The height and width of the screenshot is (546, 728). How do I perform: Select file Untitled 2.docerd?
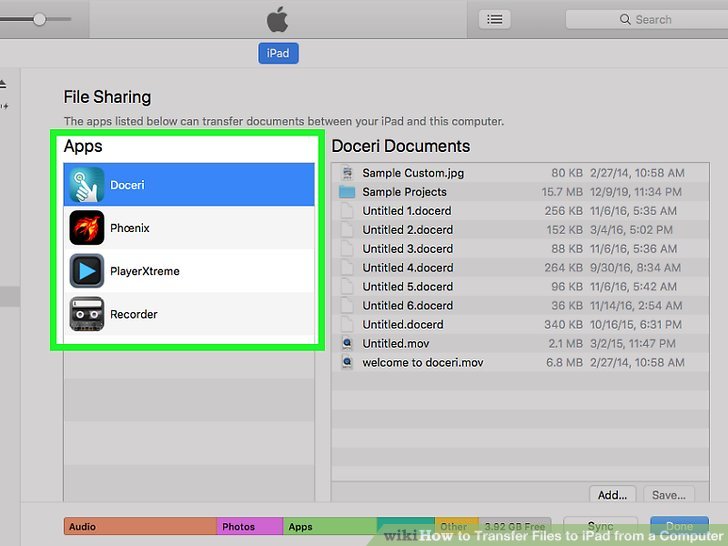pos(408,230)
